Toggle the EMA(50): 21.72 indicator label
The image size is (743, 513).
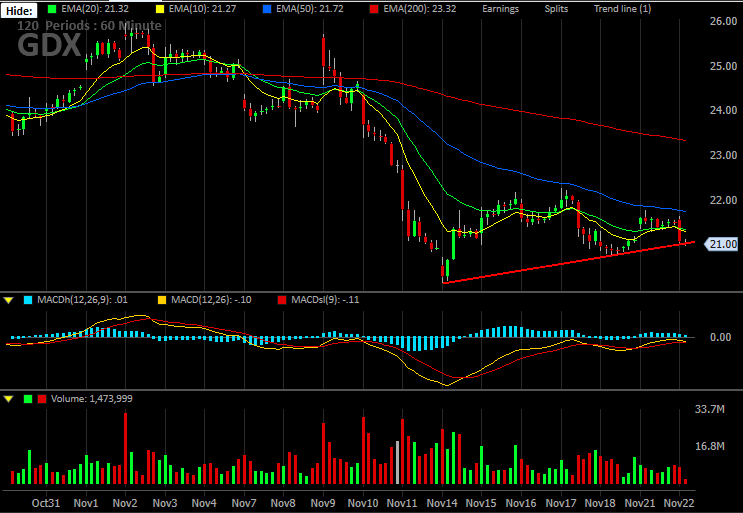[x=309, y=9]
